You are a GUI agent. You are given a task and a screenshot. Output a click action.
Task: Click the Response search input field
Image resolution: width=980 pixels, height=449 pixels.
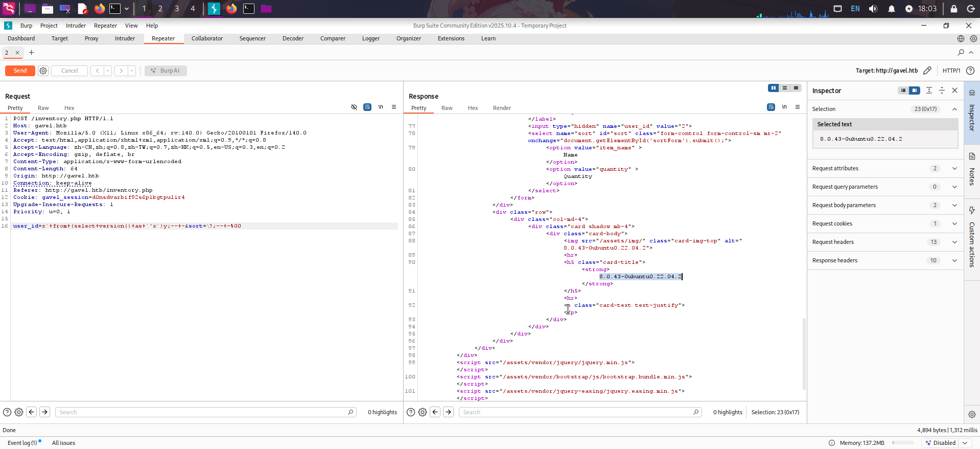pos(577,412)
